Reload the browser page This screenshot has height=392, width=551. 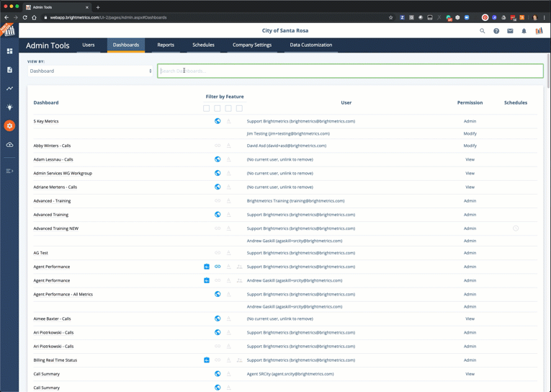pos(24,17)
